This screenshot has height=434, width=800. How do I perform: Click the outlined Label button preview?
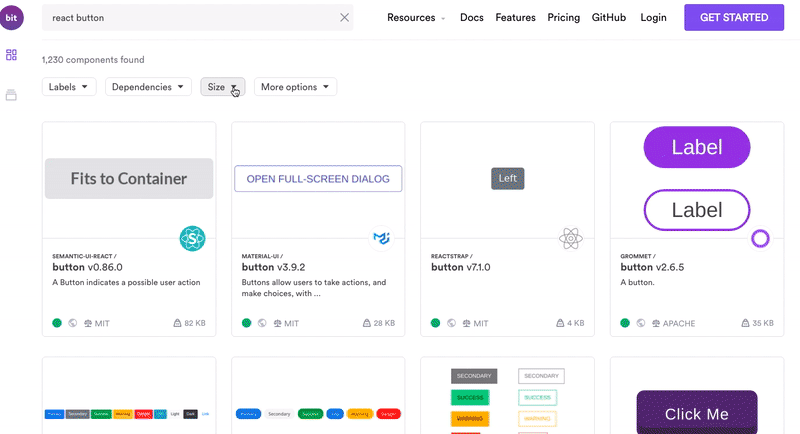coord(697,210)
